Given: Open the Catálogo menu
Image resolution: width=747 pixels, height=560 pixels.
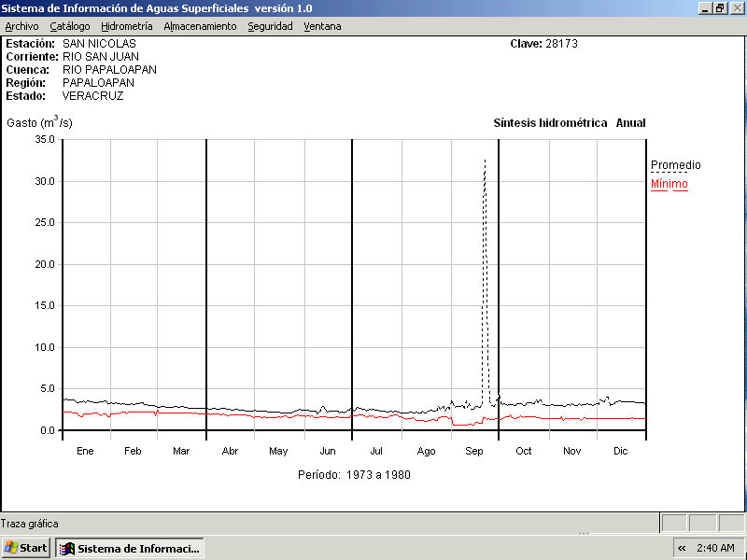Looking at the screenshot, I should pyautogui.click(x=70, y=26).
